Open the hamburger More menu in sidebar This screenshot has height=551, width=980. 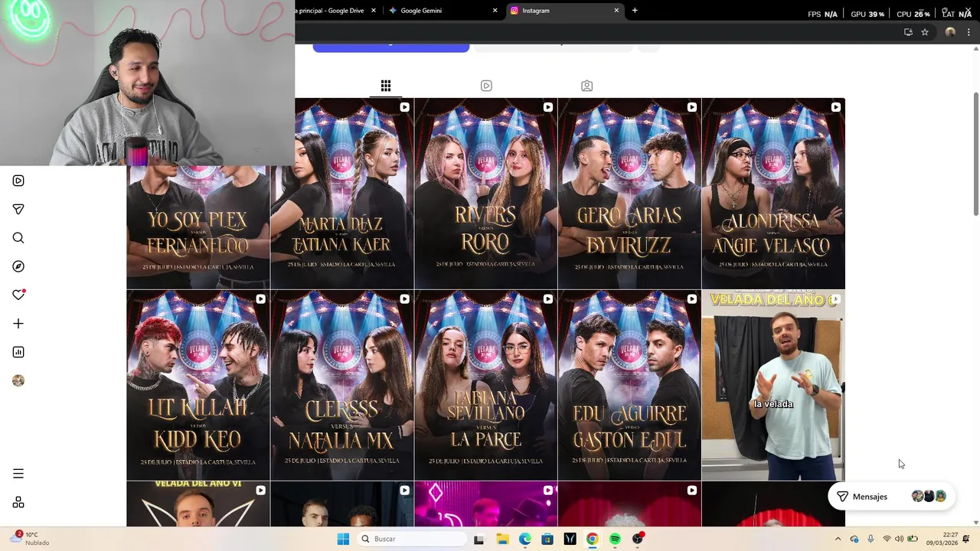click(18, 474)
